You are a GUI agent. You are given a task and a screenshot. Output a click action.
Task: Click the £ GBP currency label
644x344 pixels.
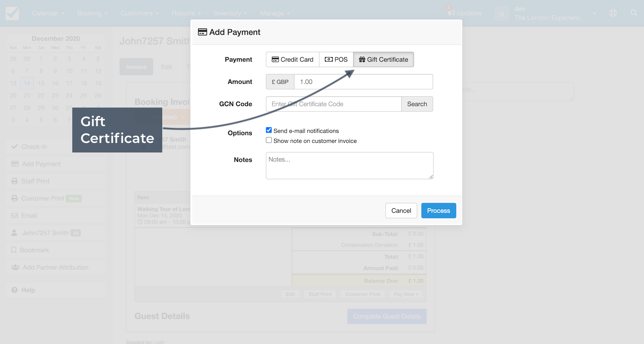click(280, 82)
